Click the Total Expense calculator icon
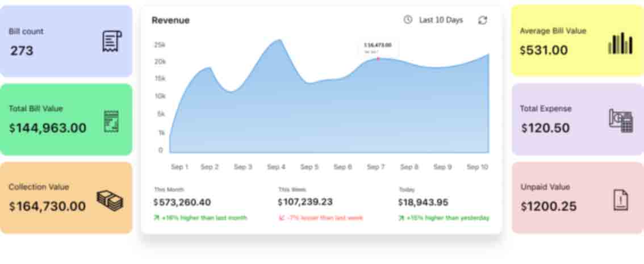 pos(621,120)
